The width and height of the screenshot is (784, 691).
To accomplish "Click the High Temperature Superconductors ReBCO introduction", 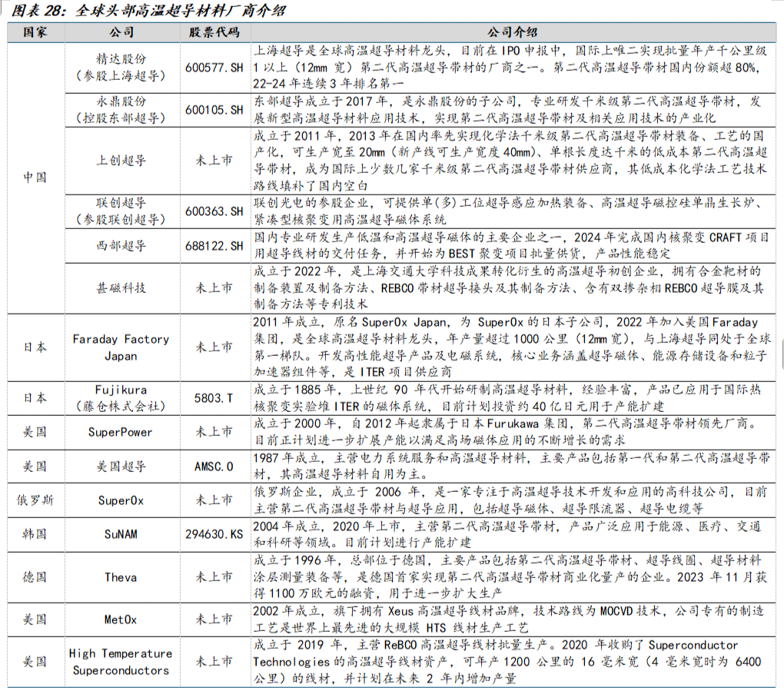I will click(507, 662).
